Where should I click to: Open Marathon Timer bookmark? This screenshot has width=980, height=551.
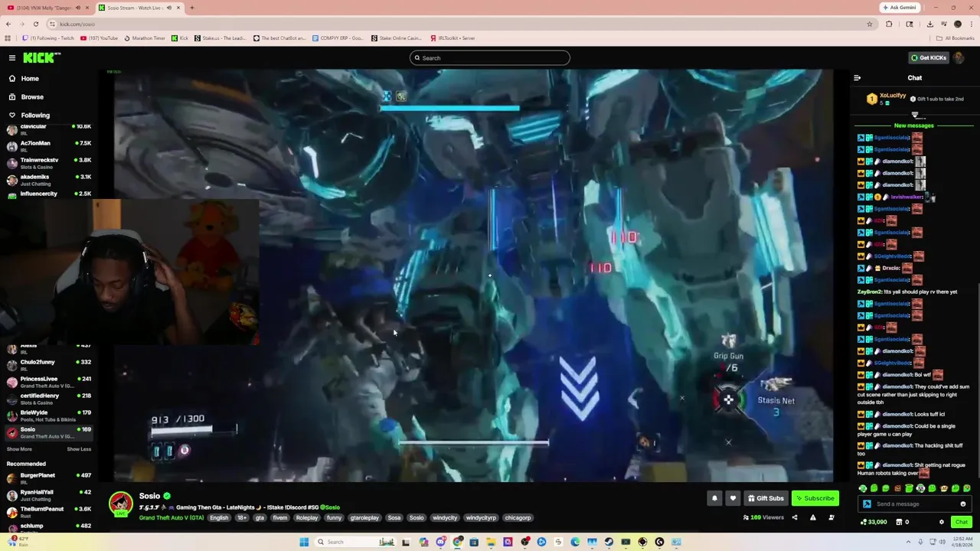click(x=145, y=38)
